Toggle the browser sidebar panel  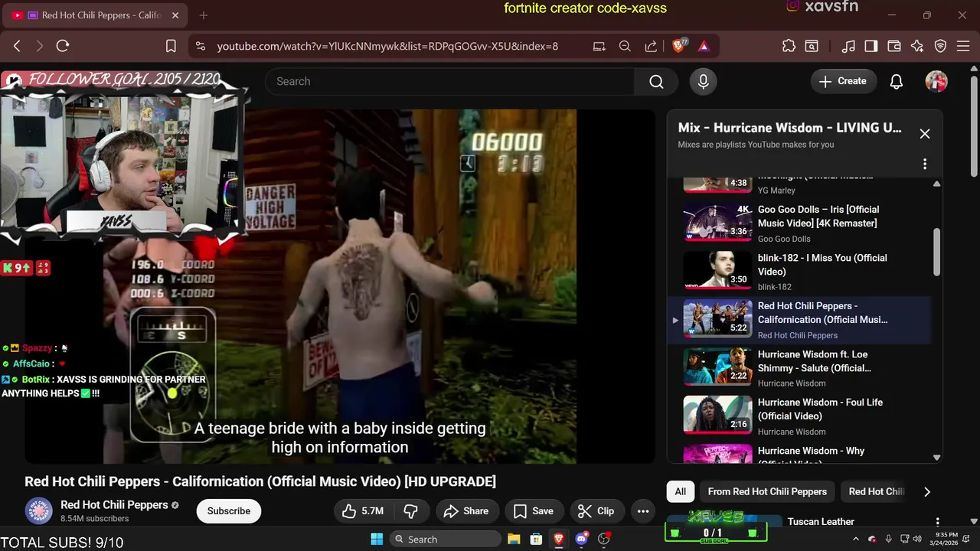pyautogui.click(x=871, y=46)
